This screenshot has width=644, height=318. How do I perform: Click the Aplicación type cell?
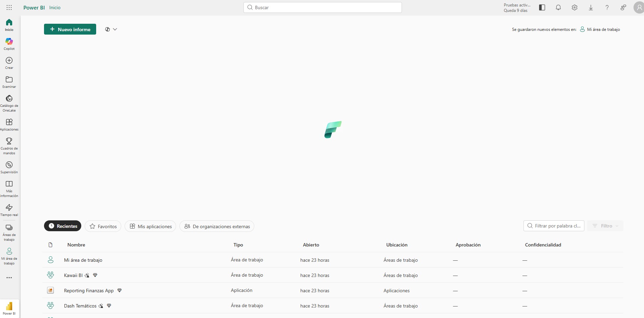241,290
